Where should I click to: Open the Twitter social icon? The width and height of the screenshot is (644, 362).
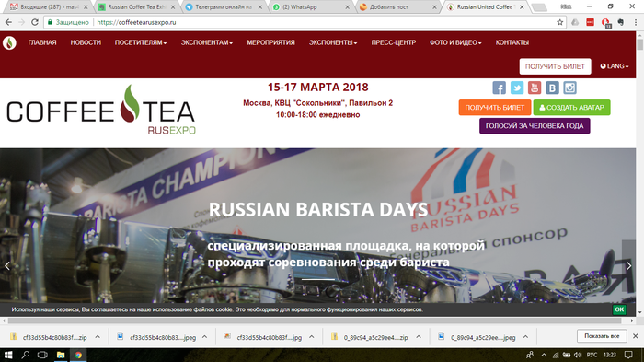pos(517,88)
